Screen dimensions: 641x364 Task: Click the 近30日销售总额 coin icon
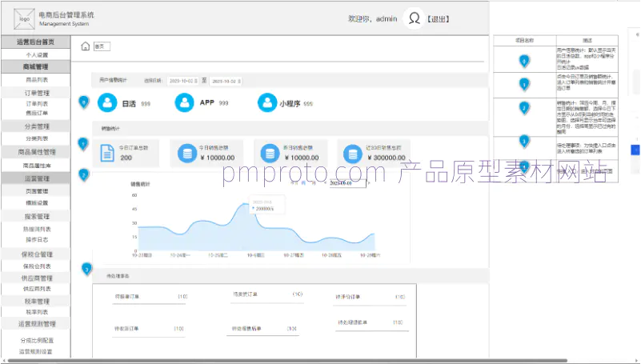[349, 153]
